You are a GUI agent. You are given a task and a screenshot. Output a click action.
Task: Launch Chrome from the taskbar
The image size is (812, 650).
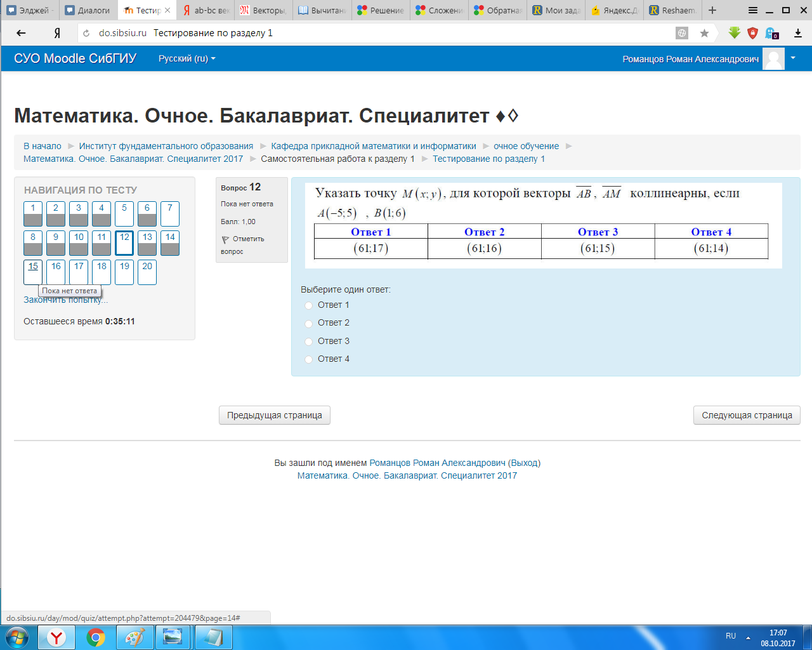(96, 637)
